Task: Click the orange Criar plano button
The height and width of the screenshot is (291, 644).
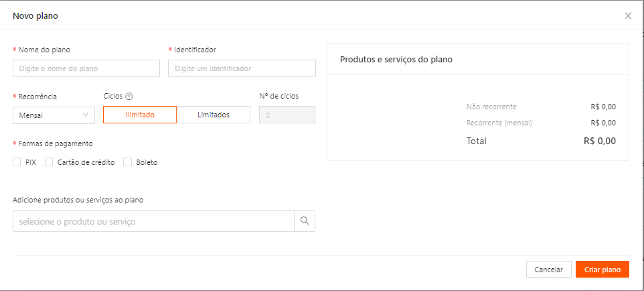Action: pos(602,270)
